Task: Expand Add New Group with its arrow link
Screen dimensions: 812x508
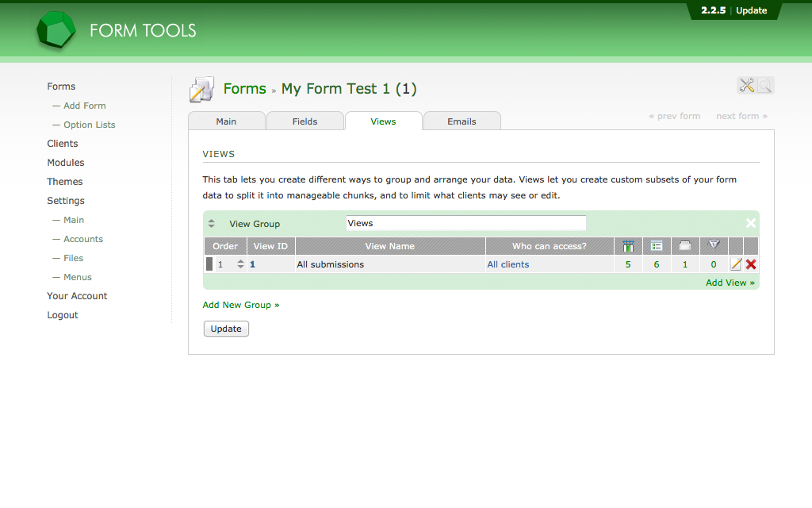Action: coord(240,305)
